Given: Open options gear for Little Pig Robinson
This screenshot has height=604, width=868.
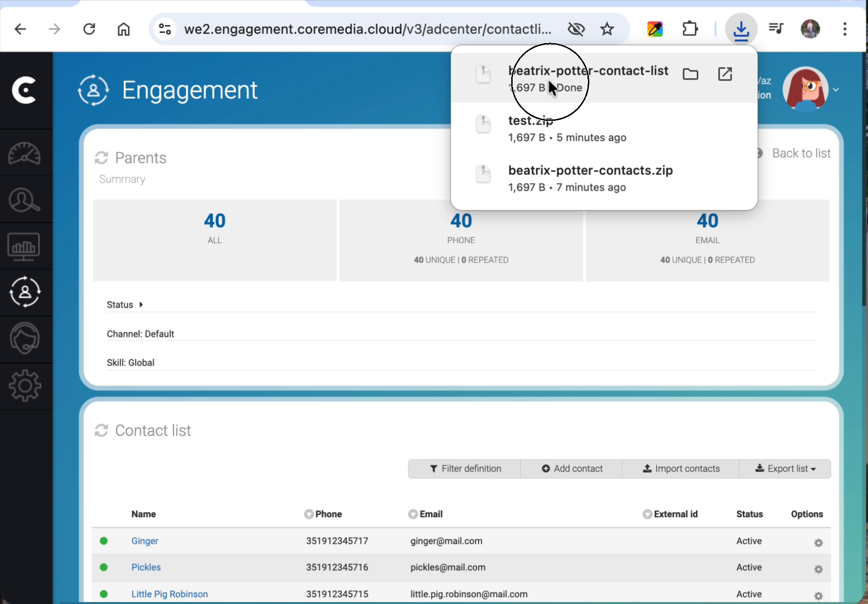Looking at the screenshot, I should pos(819,596).
